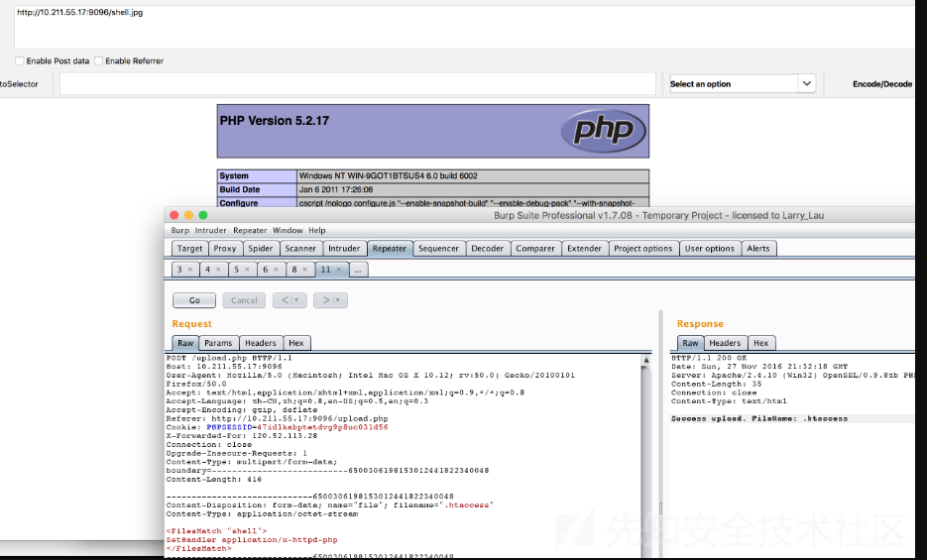Click the URL text area with shell.jpg

tap(464, 27)
